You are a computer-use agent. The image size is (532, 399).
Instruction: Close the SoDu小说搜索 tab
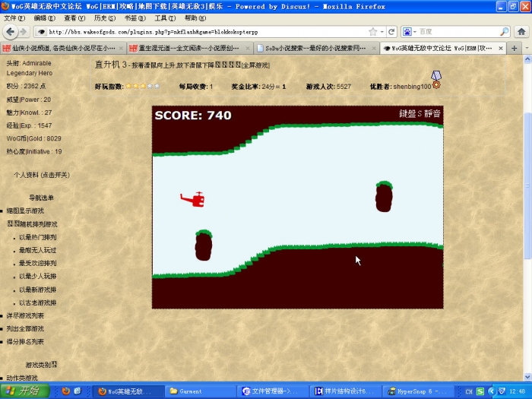[374, 49]
